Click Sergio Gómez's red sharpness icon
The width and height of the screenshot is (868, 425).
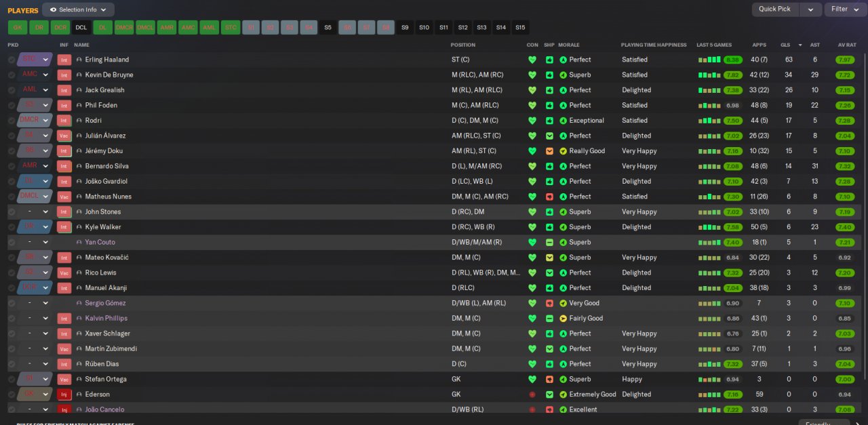(x=549, y=303)
